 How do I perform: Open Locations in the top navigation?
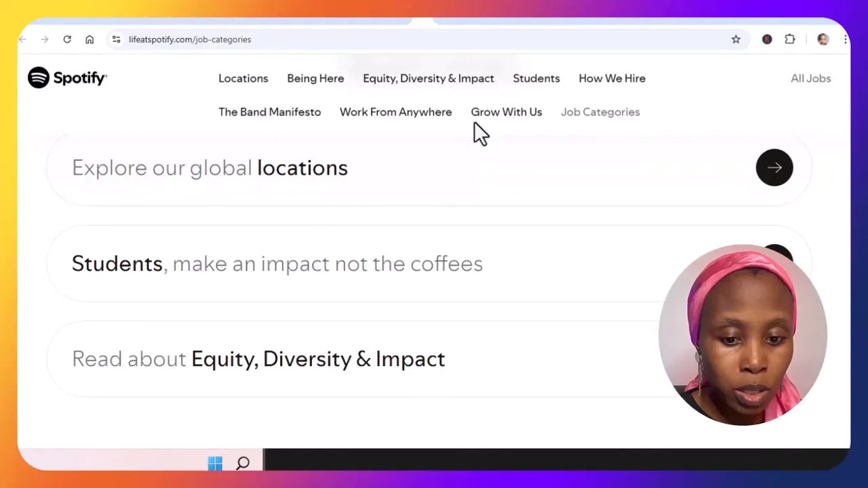coord(243,79)
